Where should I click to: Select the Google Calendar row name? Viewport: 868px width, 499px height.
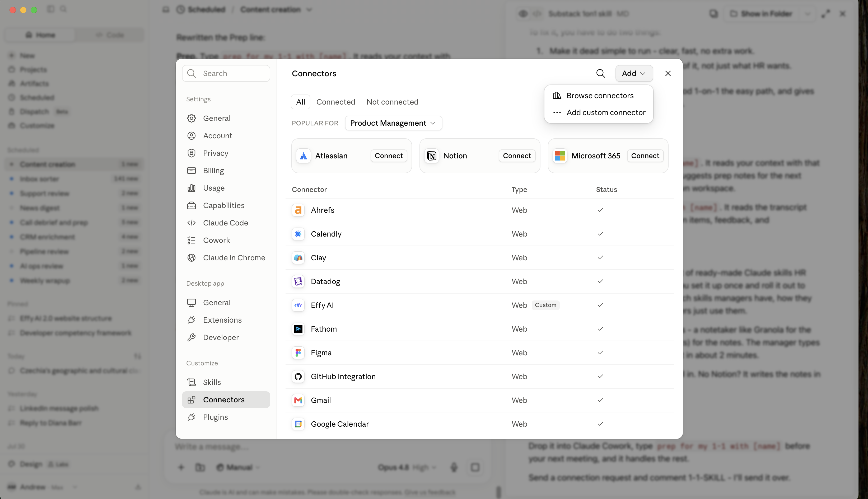click(340, 424)
